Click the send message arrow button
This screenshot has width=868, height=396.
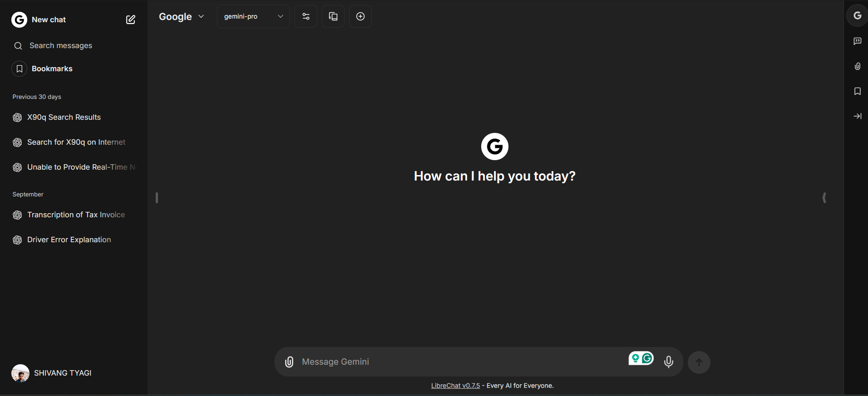(699, 362)
